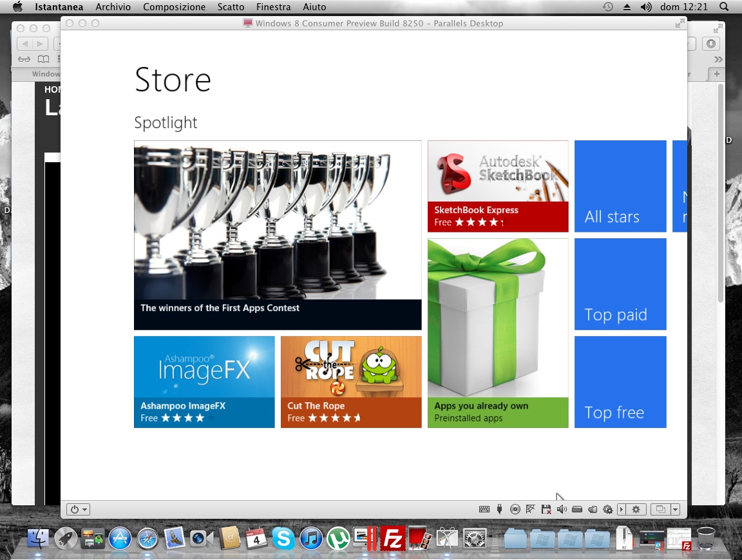Open the Aiuto menu
The width and height of the screenshot is (742, 560).
(314, 7)
